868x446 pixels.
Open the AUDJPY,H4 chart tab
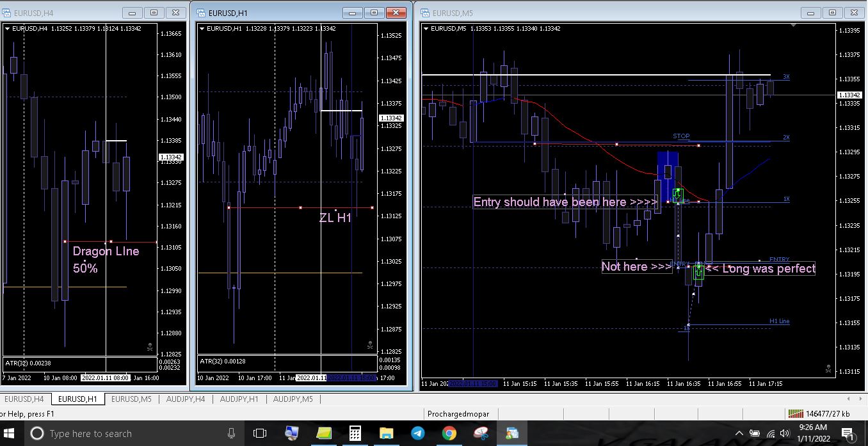pos(185,399)
